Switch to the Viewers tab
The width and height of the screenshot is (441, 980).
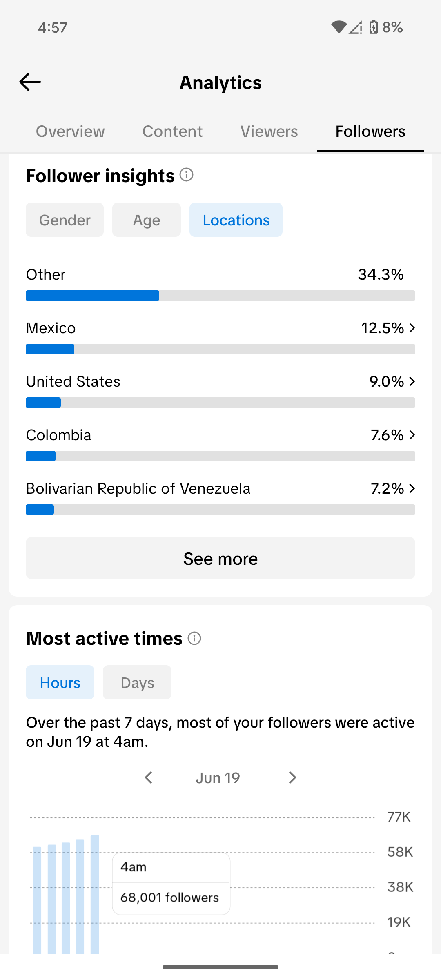pos(269,131)
